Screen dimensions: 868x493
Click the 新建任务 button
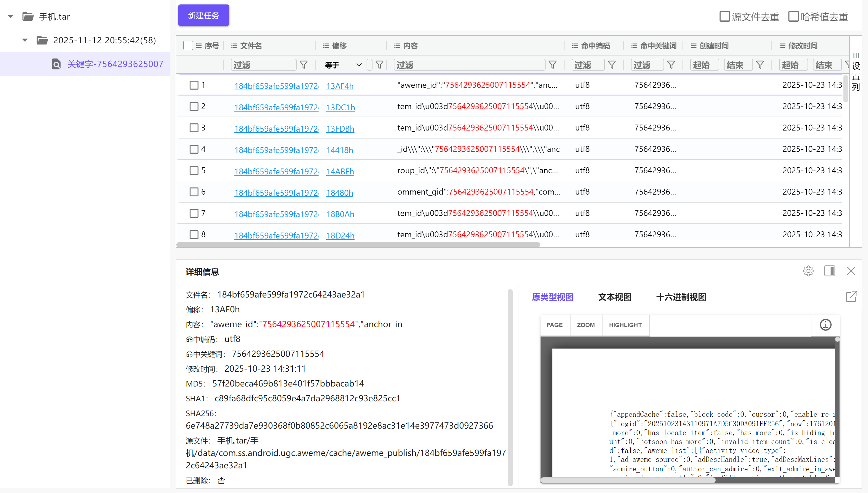point(203,15)
